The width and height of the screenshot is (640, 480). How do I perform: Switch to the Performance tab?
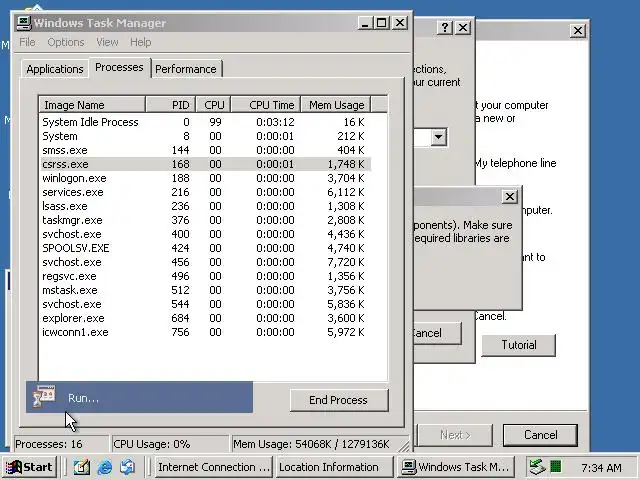pos(186,69)
